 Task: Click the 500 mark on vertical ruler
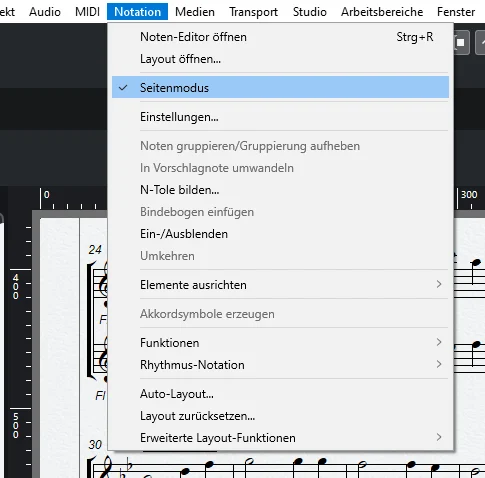(16, 426)
